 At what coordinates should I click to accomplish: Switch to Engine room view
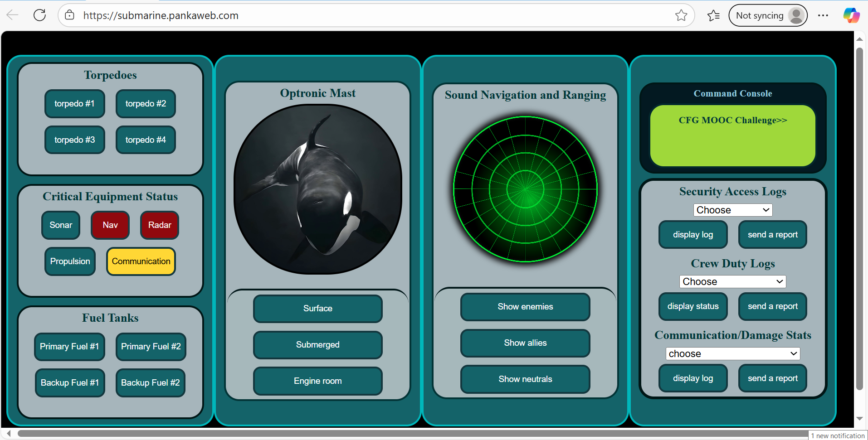click(x=317, y=381)
